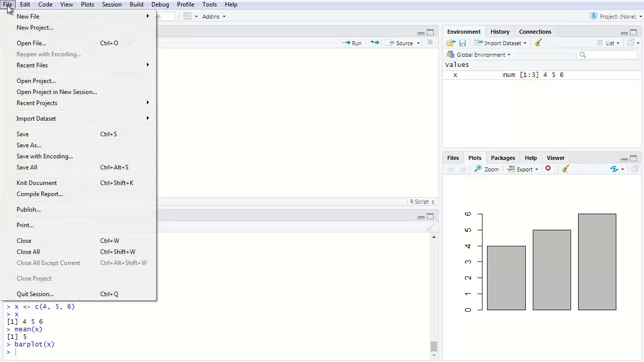Screen dimensions: 644x362
Task: Maximize the console pane
Action: [430, 217]
